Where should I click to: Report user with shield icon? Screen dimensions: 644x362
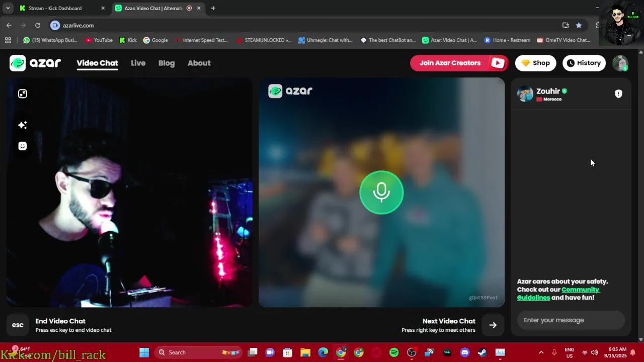pos(618,94)
